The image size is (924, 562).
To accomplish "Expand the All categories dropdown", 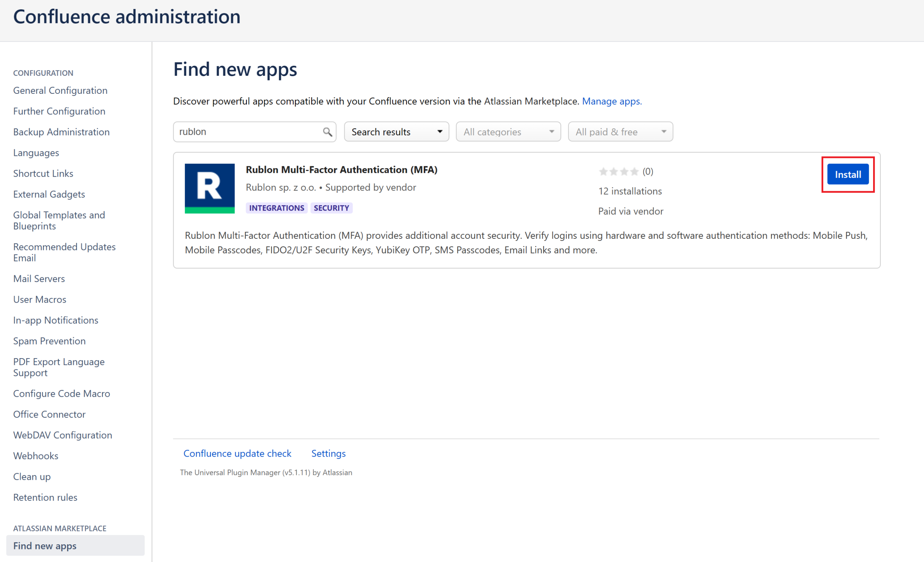I will [x=508, y=132].
